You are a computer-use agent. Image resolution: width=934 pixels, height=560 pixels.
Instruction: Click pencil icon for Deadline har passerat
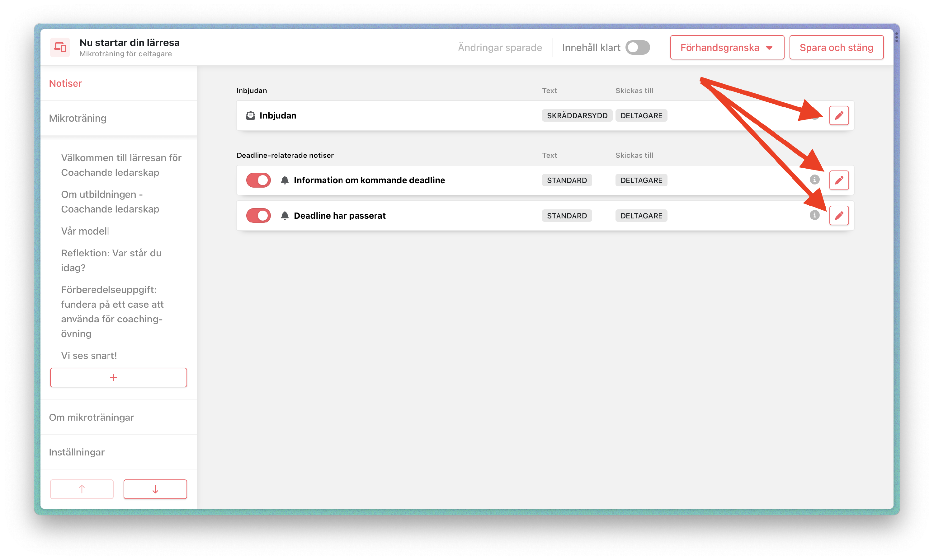[x=839, y=216]
